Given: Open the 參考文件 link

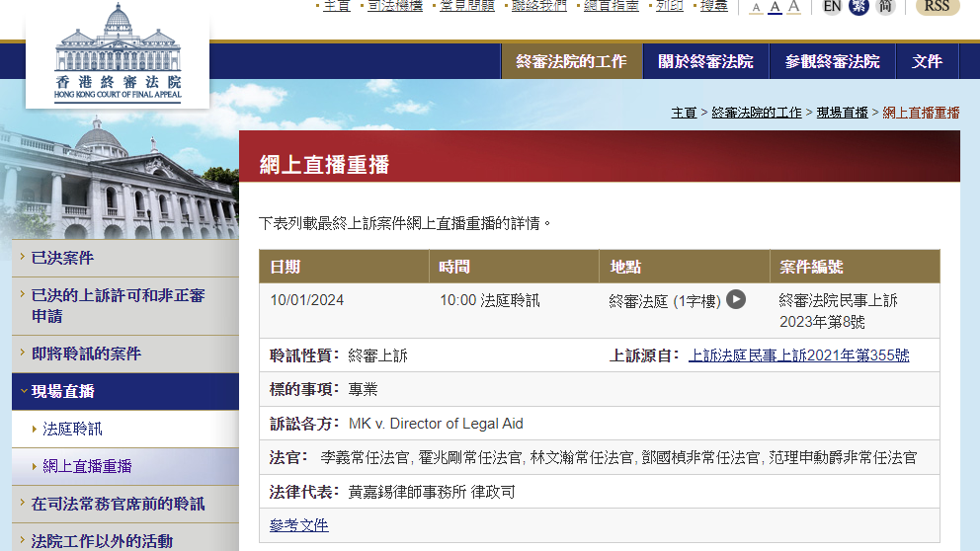Looking at the screenshot, I should [299, 525].
